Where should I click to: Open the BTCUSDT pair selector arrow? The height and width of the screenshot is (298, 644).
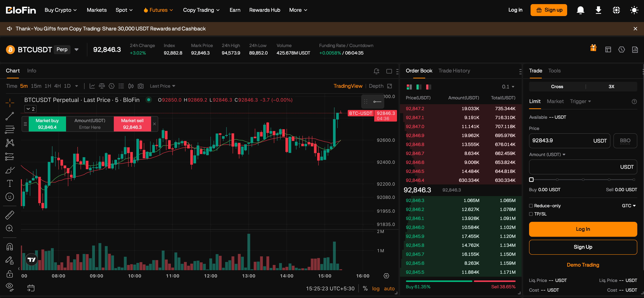76,49
